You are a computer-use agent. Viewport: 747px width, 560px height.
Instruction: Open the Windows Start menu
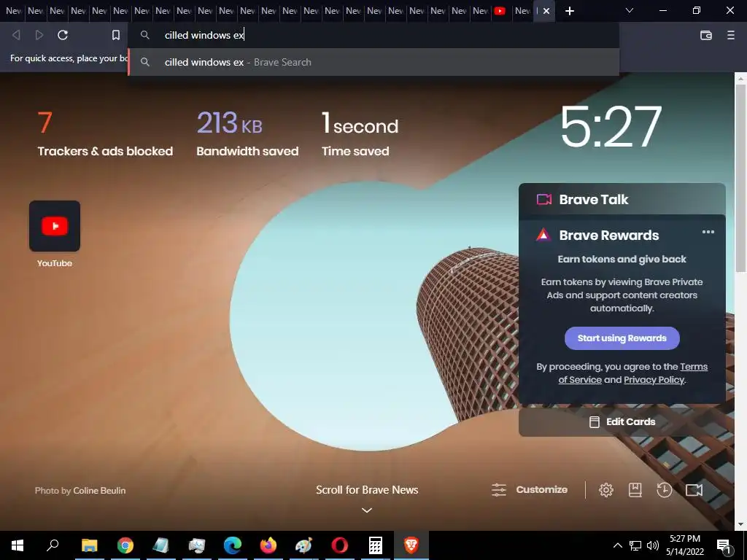point(18,545)
